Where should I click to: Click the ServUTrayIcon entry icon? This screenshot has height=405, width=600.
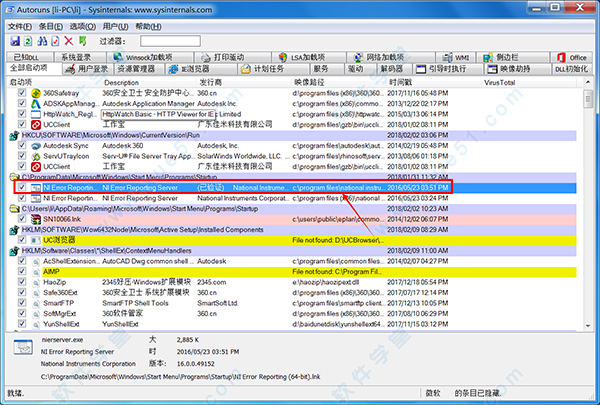[x=36, y=156]
